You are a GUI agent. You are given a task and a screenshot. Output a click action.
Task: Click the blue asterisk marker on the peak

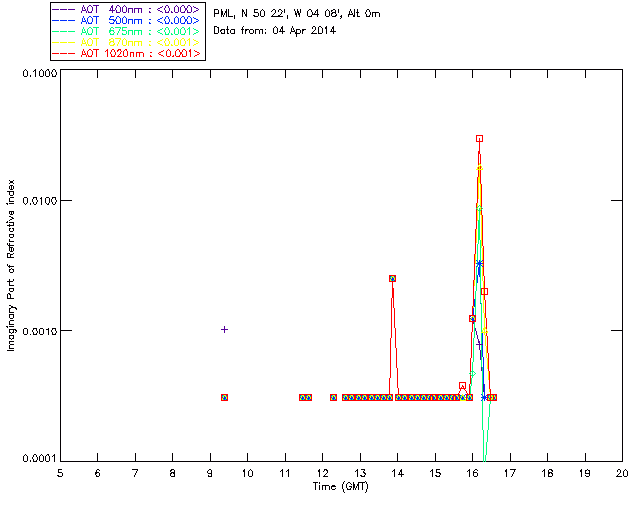coord(480,264)
